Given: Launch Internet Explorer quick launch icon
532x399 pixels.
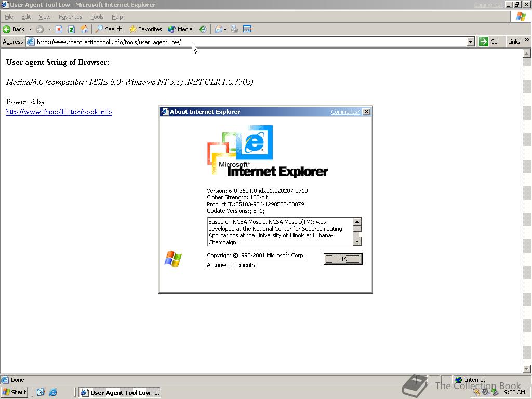Looking at the screenshot, I should (x=53, y=392).
